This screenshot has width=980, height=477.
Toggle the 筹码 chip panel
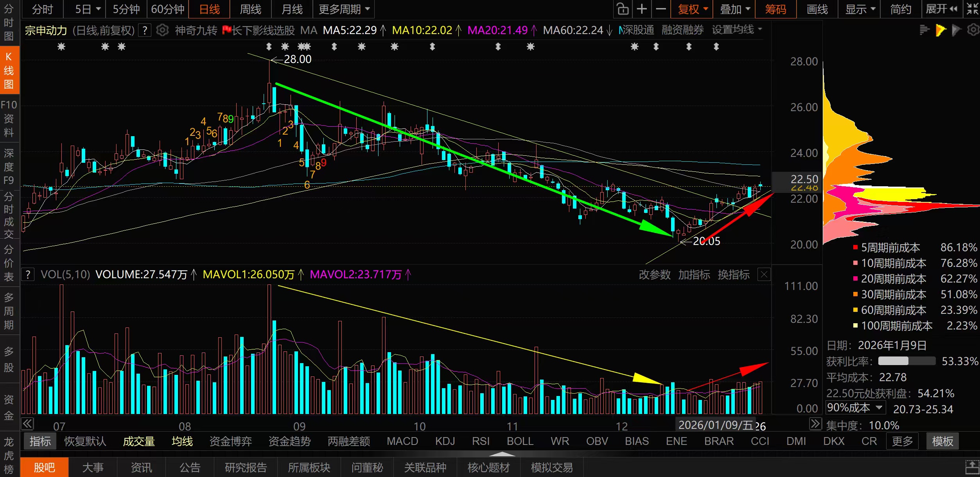(x=775, y=9)
